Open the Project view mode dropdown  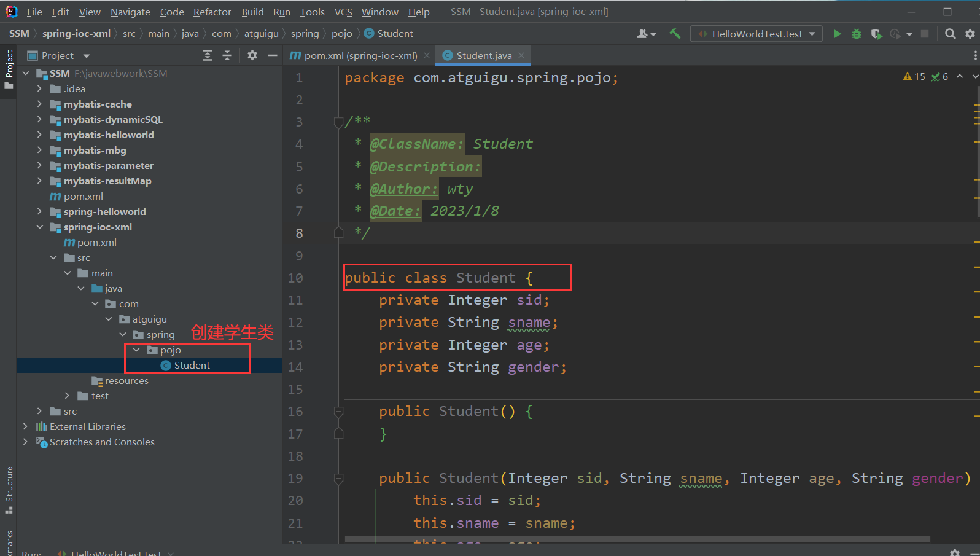tap(87, 56)
